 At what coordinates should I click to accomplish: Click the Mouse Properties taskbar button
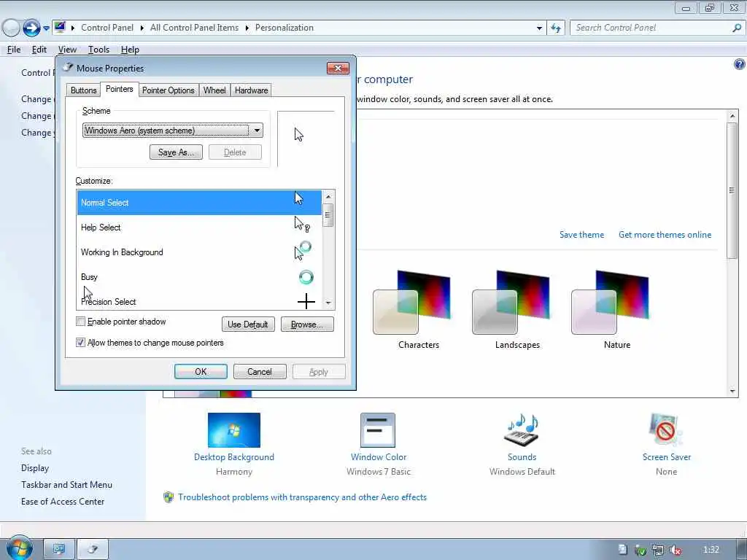(93, 549)
